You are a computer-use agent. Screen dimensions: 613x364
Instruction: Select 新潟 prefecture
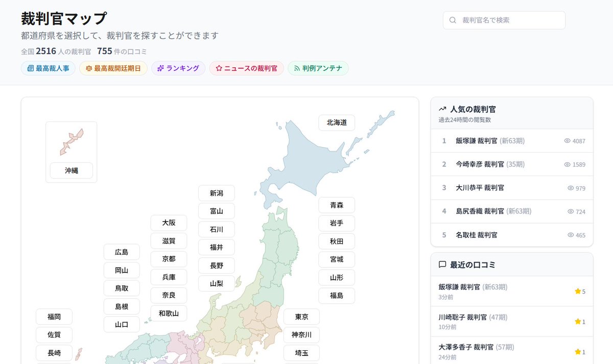pyautogui.click(x=217, y=193)
